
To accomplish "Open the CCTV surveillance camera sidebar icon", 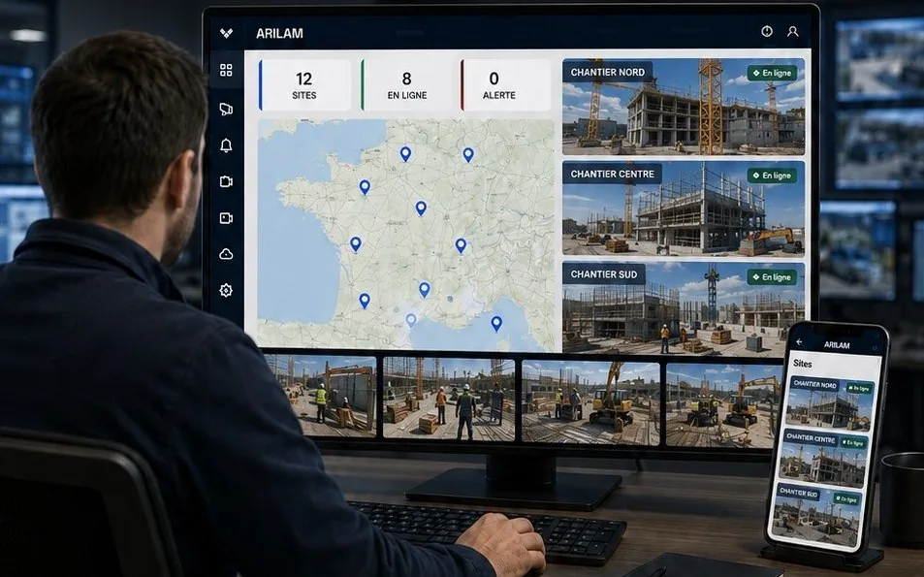I will pyautogui.click(x=226, y=109).
